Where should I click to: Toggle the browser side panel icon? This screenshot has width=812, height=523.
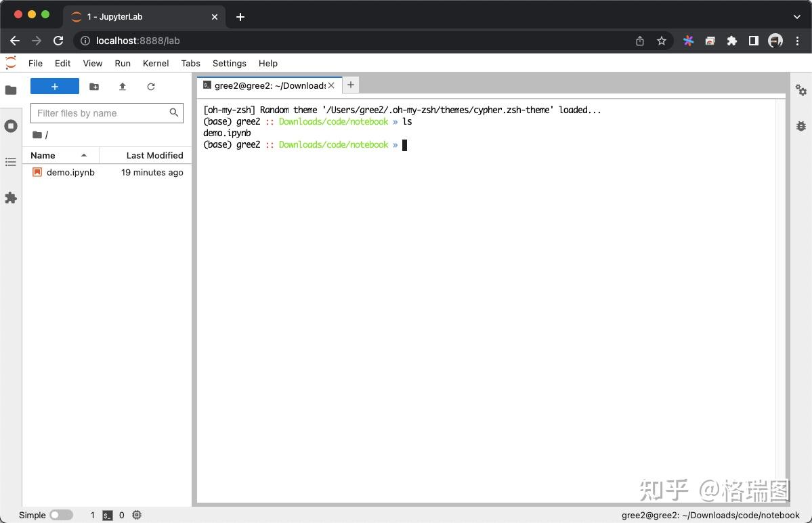(754, 41)
